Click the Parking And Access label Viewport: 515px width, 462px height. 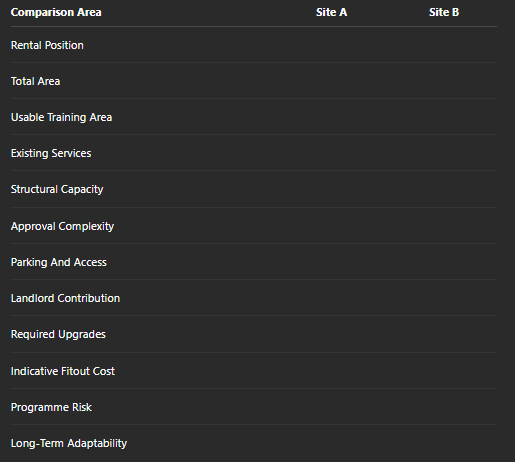click(x=59, y=262)
